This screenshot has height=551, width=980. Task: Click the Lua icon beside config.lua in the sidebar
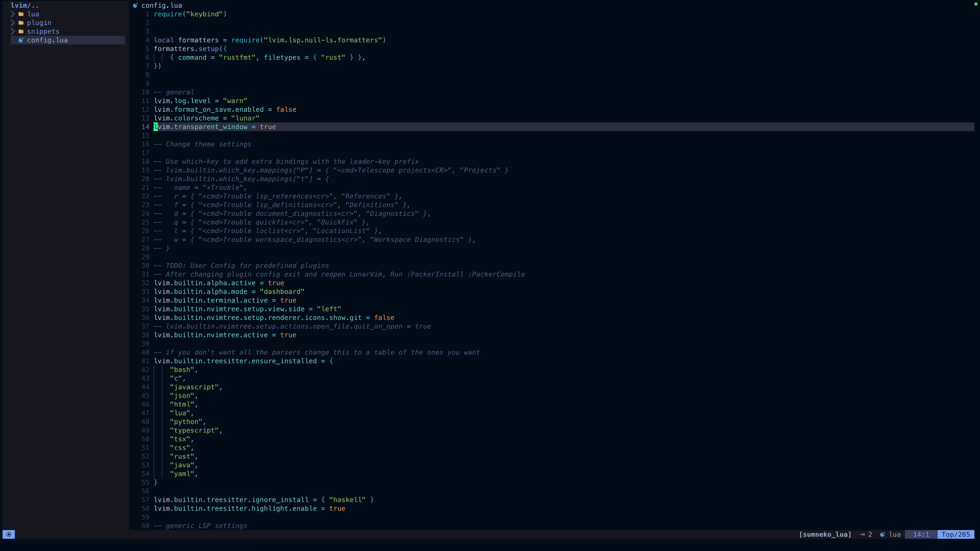[x=21, y=40]
